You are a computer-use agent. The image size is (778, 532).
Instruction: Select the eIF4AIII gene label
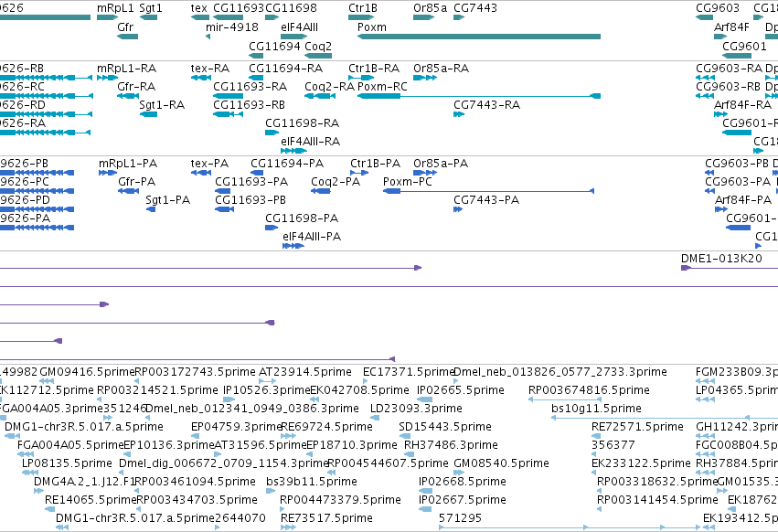tap(299, 27)
